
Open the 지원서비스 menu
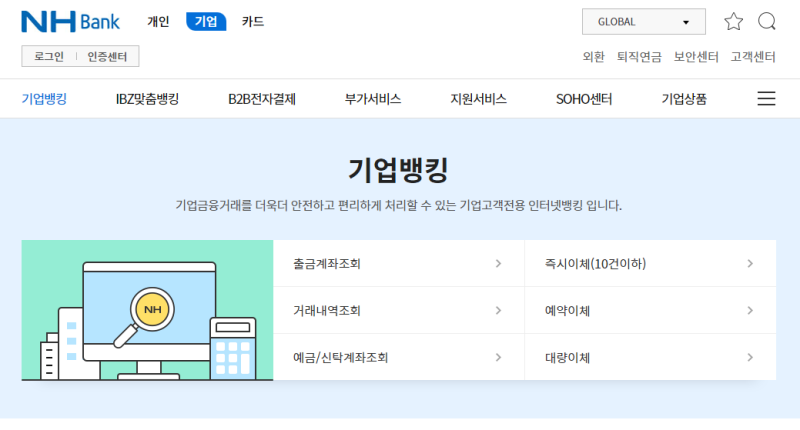pyautogui.click(x=479, y=99)
